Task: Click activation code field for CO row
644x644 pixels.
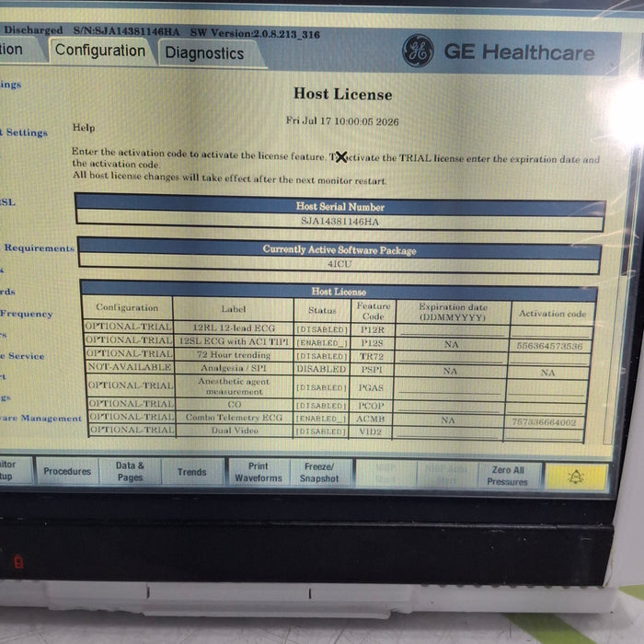Action: (x=546, y=407)
